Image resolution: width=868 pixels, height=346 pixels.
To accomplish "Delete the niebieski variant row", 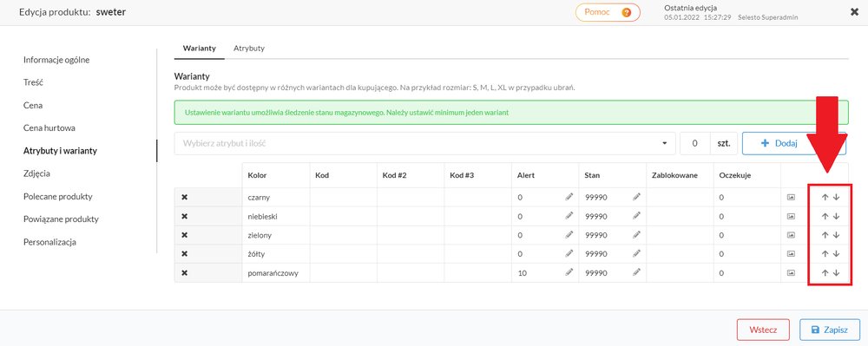I will [184, 216].
